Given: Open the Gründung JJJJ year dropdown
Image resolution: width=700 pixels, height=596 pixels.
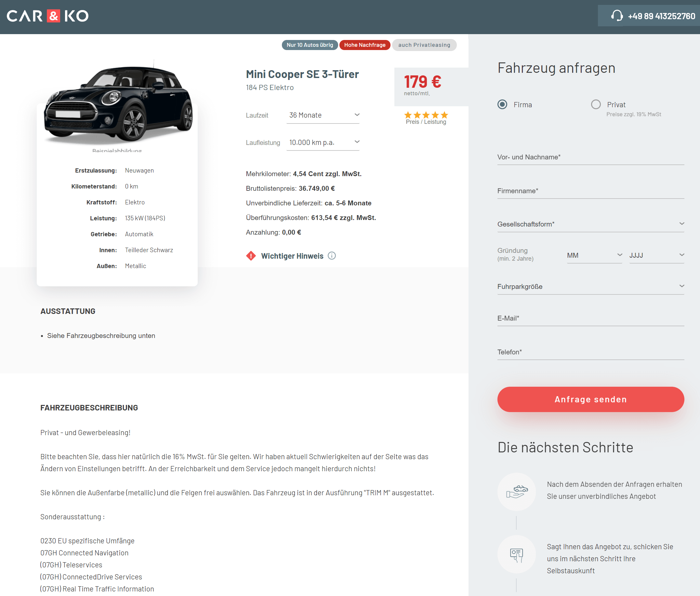Looking at the screenshot, I should pyautogui.click(x=656, y=255).
